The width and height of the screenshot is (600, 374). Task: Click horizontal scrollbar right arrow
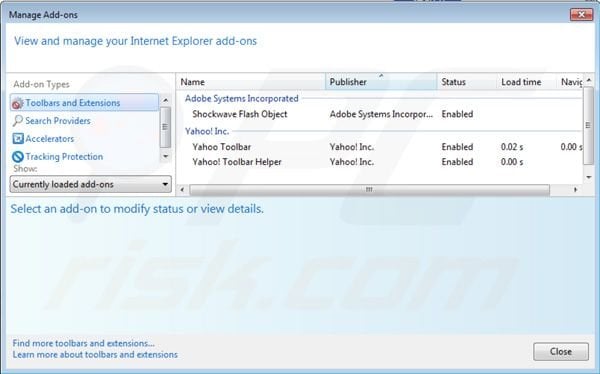(576, 189)
